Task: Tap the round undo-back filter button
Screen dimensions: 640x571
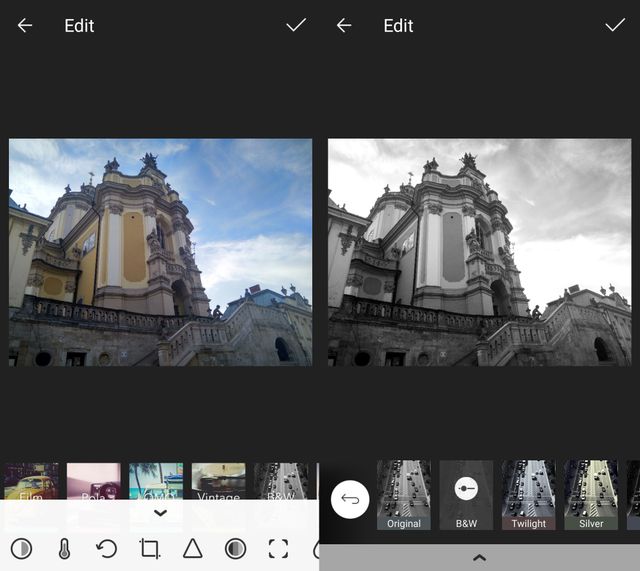Action: [350, 499]
